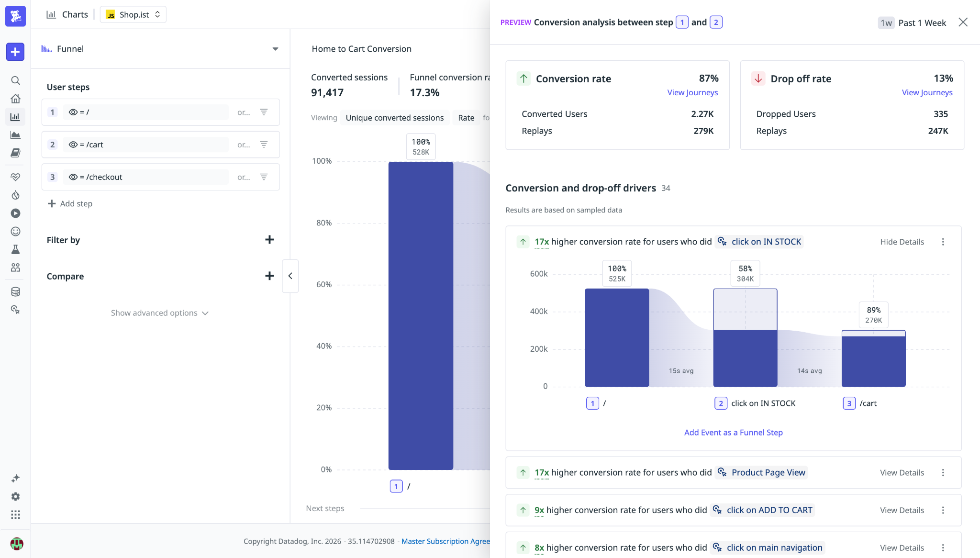
Task: Open more options for ADD TO CART driver
Action: click(x=943, y=510)
